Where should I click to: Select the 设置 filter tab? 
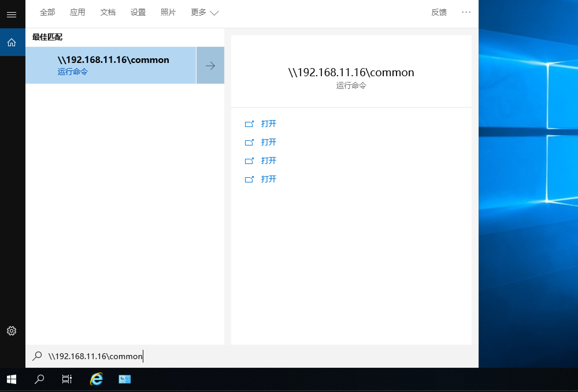point(138,12)
